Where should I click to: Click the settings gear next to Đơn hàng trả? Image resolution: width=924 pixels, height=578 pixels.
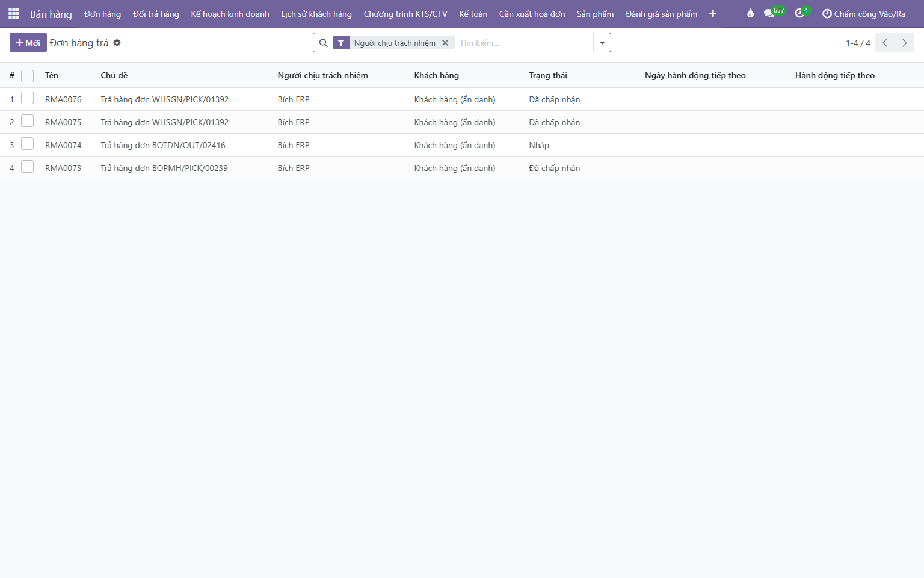coord(117,43)
